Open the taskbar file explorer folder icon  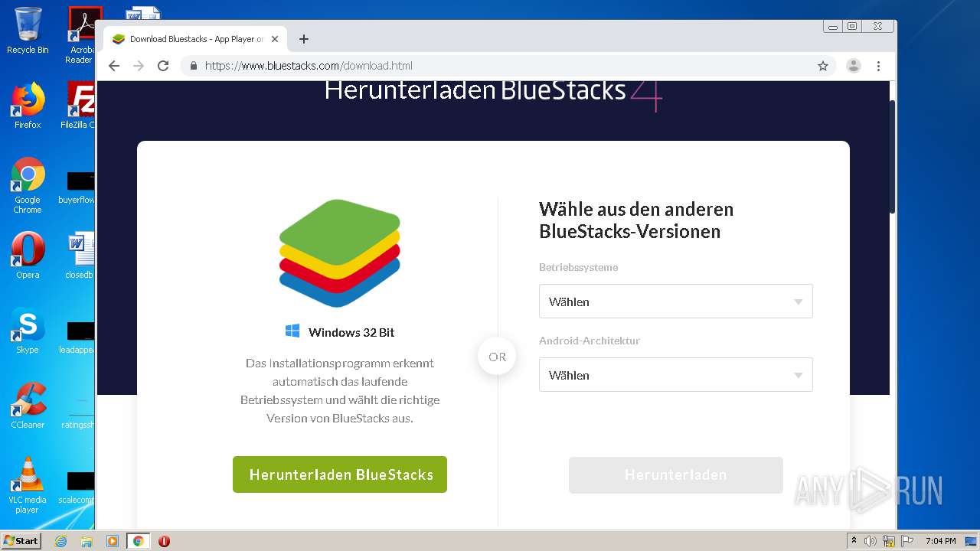(x=87, y=541)
